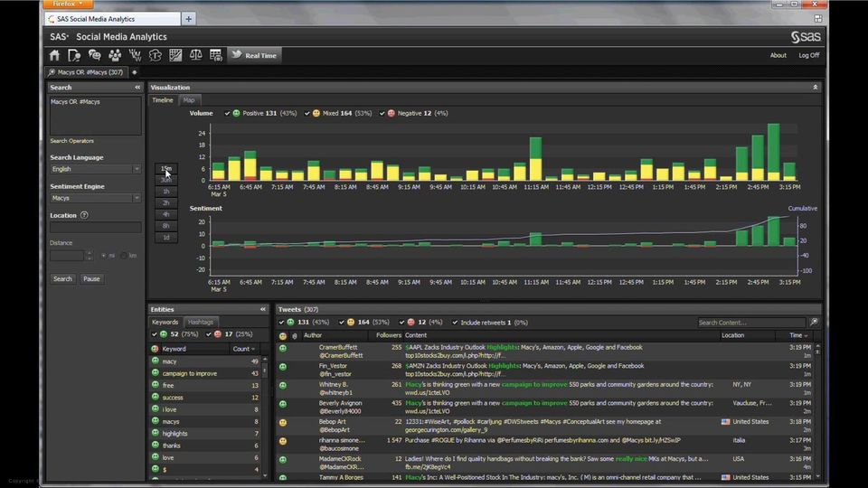Screen dimensions: 868x488
Task: Add a new search tab
Action: point(134,72)
